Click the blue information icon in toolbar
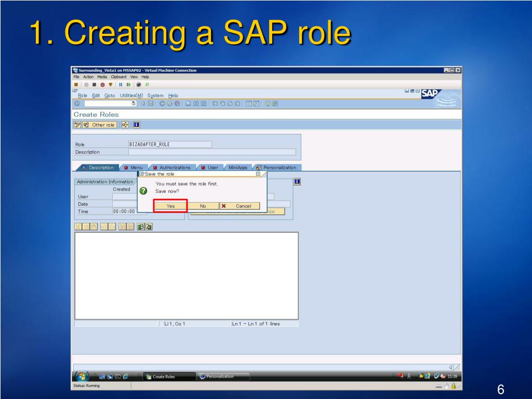 (137, 125)
